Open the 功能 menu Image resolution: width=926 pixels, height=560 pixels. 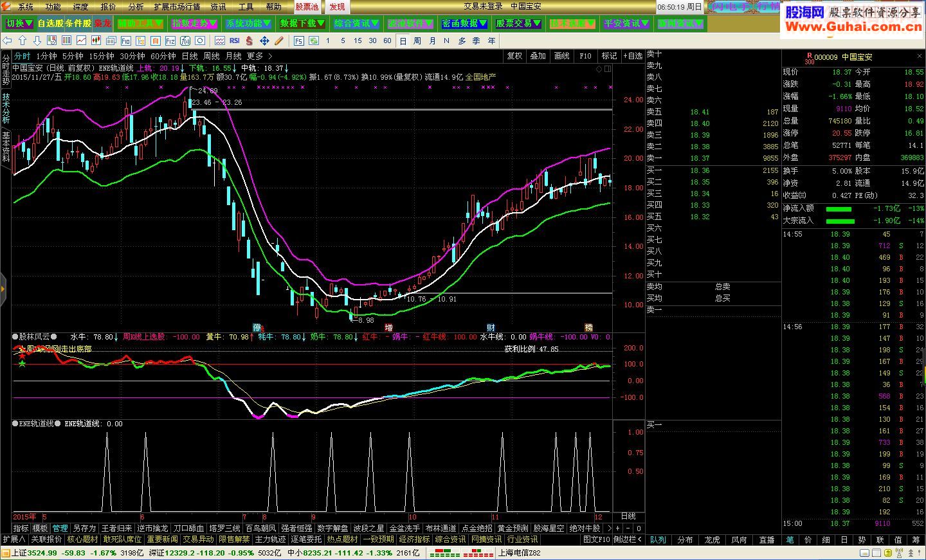(x=53, y=6)
